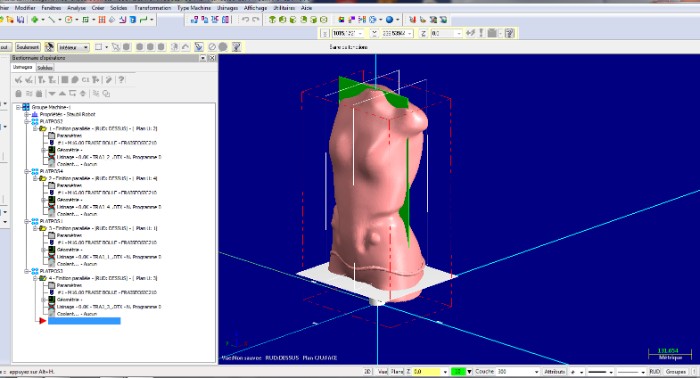Click the selected blue row at tree bottom
Screen dimensions: 700x378
pos(84,321)
